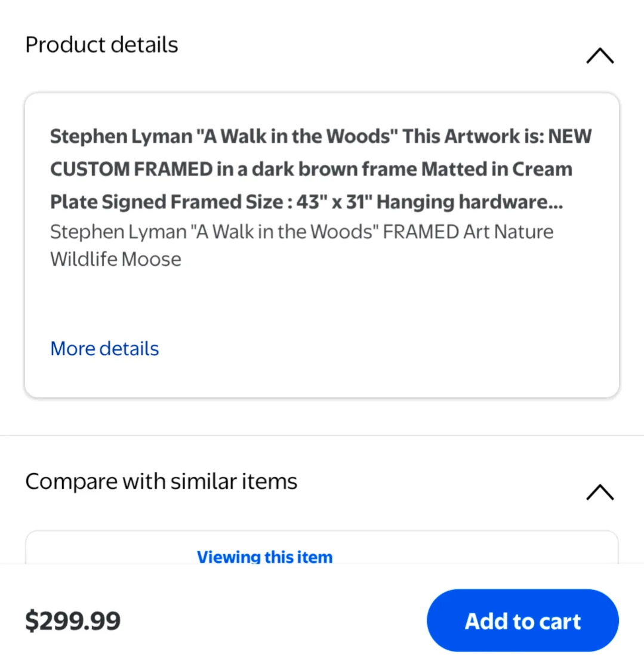Tap the blue rounded Add to cart pill
The width and height of the screenshot is (644, 664).
[x=522, y=621]
